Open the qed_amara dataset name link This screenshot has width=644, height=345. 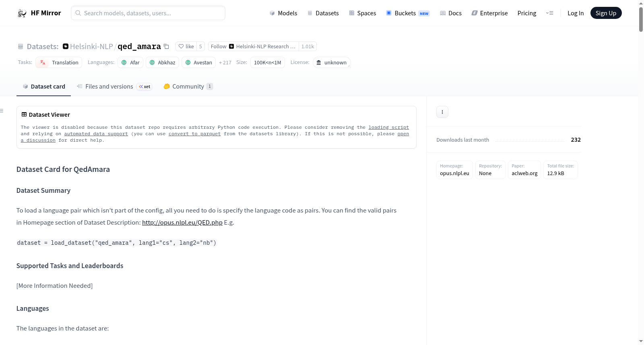[139, 46]
